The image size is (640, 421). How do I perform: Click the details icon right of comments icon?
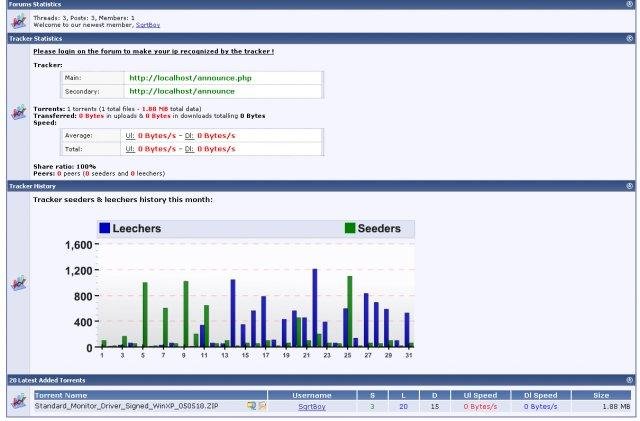click(x=262, y=406)
